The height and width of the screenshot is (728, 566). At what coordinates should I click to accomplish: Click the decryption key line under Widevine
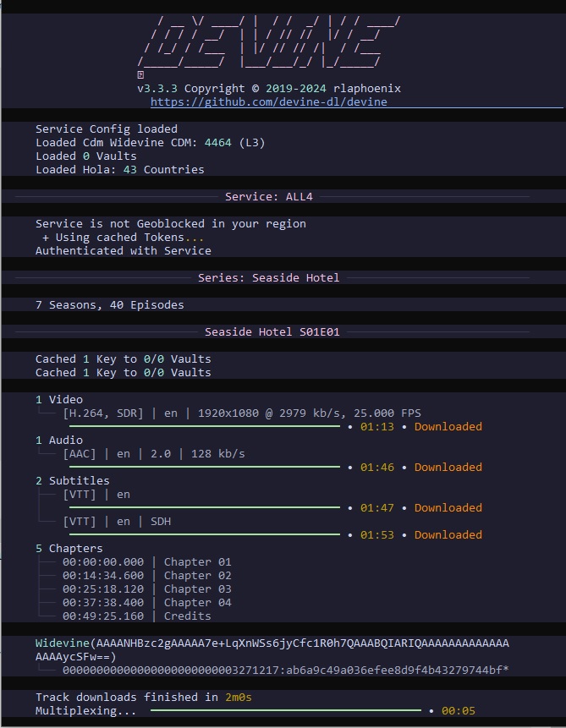(x=285, y=671)
